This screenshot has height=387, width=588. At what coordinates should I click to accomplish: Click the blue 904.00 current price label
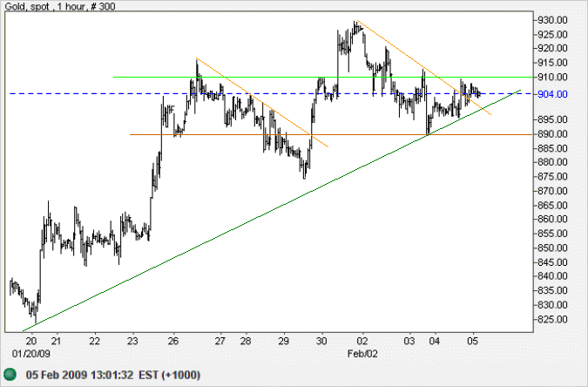point(552,94)
